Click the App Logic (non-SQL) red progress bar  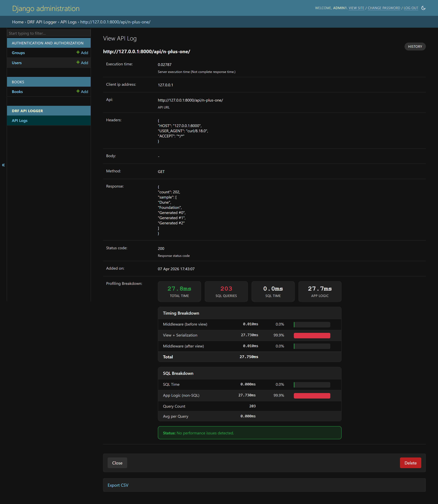(312, 395)
